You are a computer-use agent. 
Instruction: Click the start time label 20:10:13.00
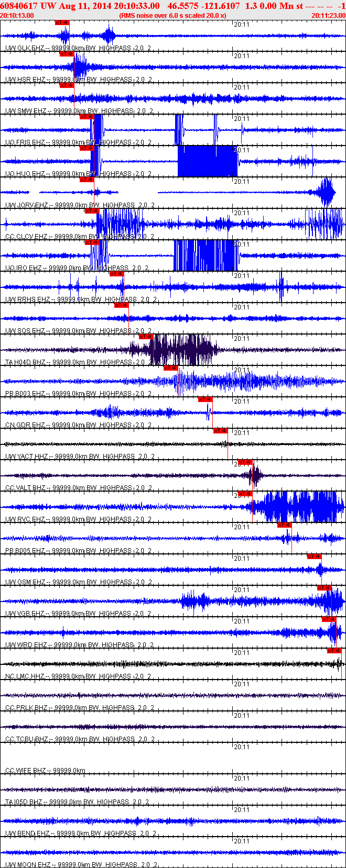pos(17,16)
